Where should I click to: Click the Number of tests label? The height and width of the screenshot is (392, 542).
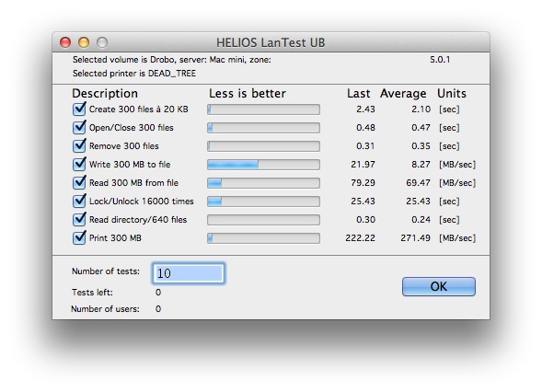point(106,271)
